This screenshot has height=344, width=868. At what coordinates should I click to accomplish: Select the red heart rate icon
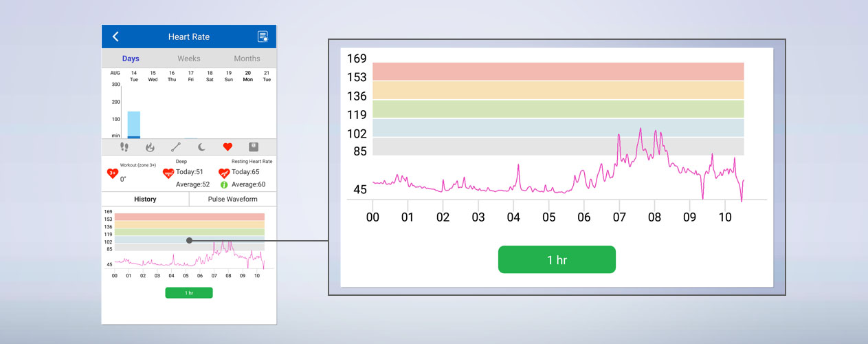point(227,147)
